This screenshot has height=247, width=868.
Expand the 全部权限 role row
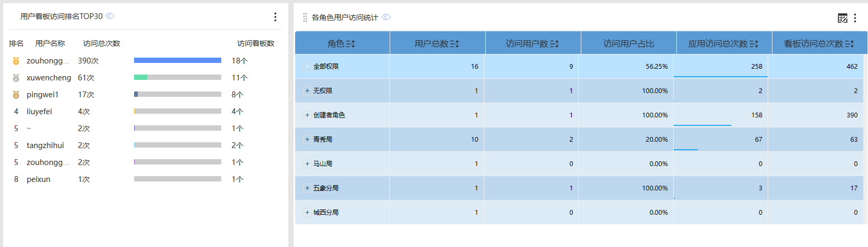coord(307,67)
